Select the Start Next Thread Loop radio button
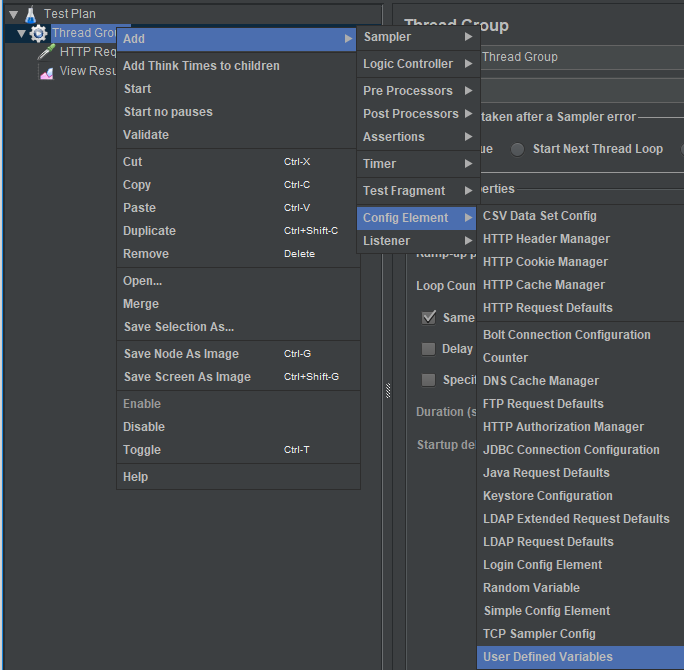This screenshot has width=684, height=670. 517,150
